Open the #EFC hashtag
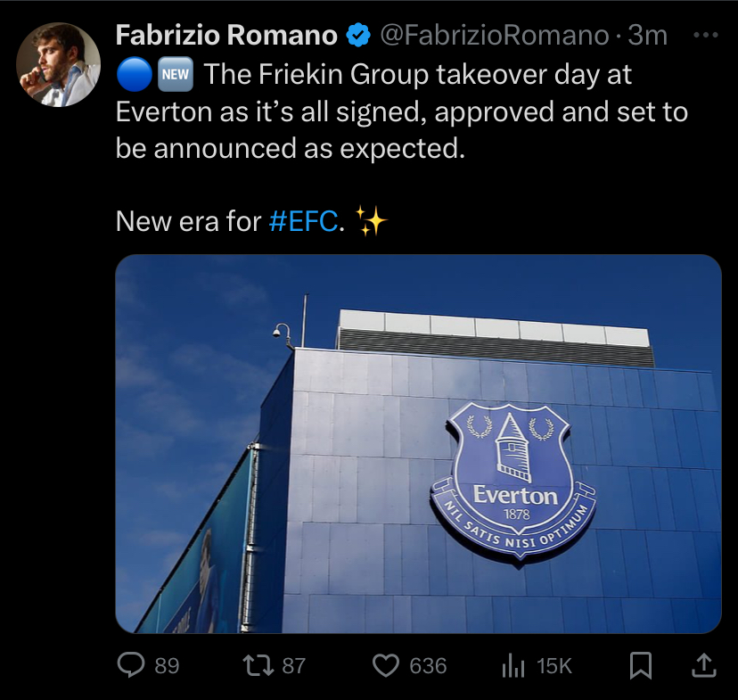Screen dimensions: 738x700 [x=303, y=221]
